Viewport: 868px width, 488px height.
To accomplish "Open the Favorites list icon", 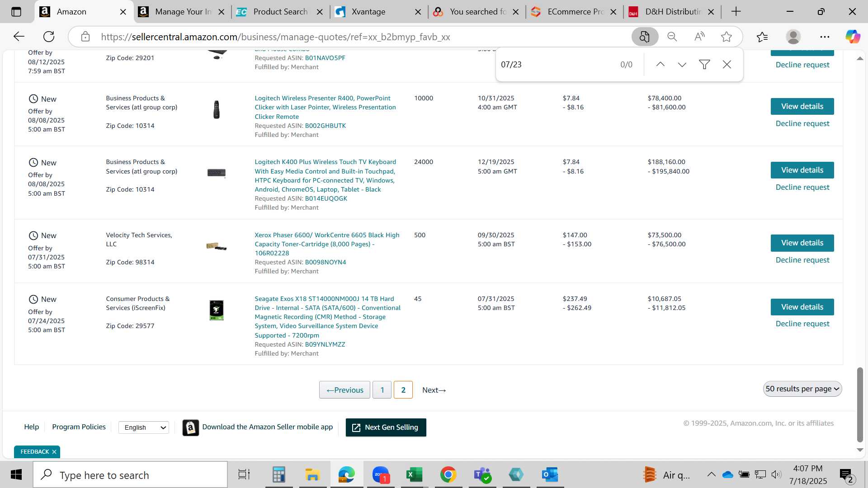I will pyautogui.click(x=762, y=37).
